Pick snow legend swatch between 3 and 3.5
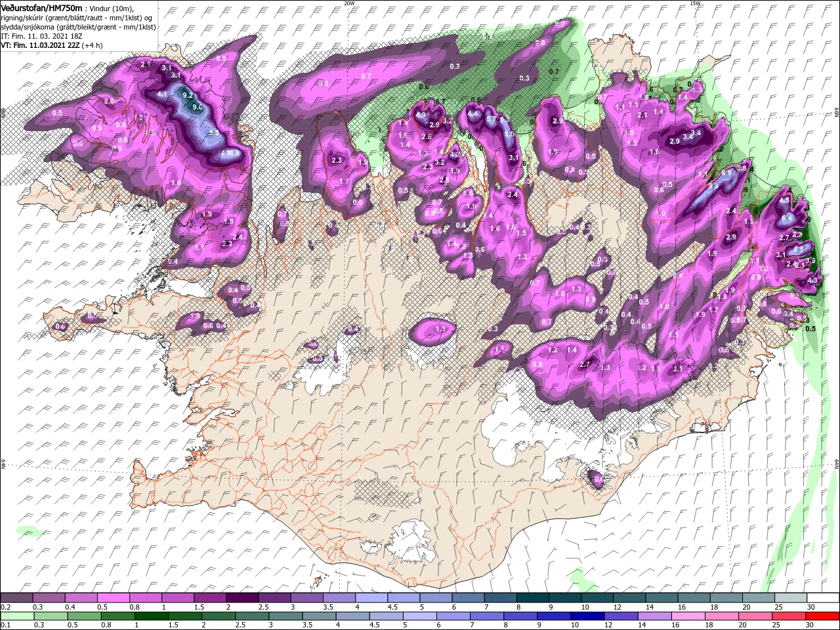Image resolution: width=840 pixels, height=630 pixels. point(306,598)
